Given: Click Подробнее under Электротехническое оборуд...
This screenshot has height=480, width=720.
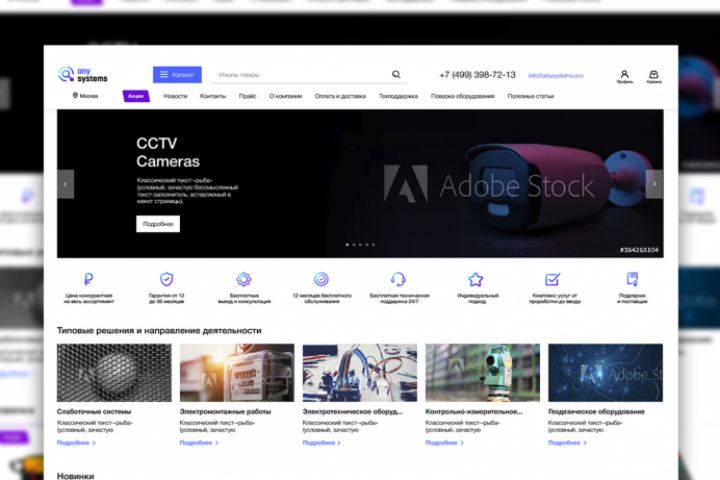Looking at the screenshot, I should pos(322,443).
